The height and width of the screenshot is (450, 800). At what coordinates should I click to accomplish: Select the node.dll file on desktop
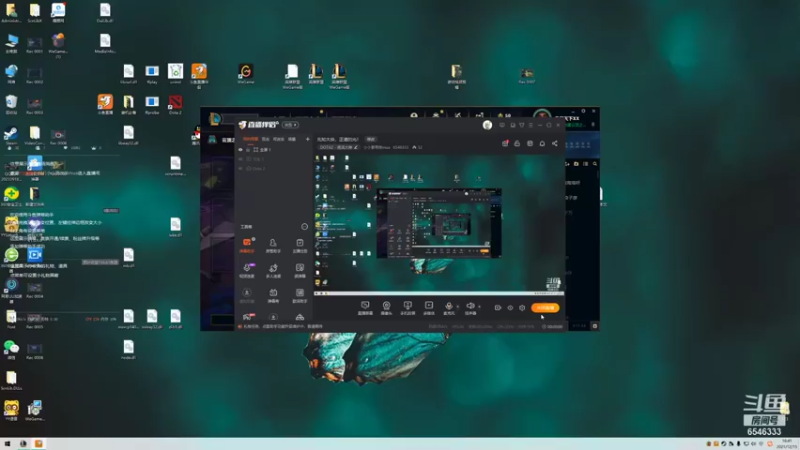128,350
